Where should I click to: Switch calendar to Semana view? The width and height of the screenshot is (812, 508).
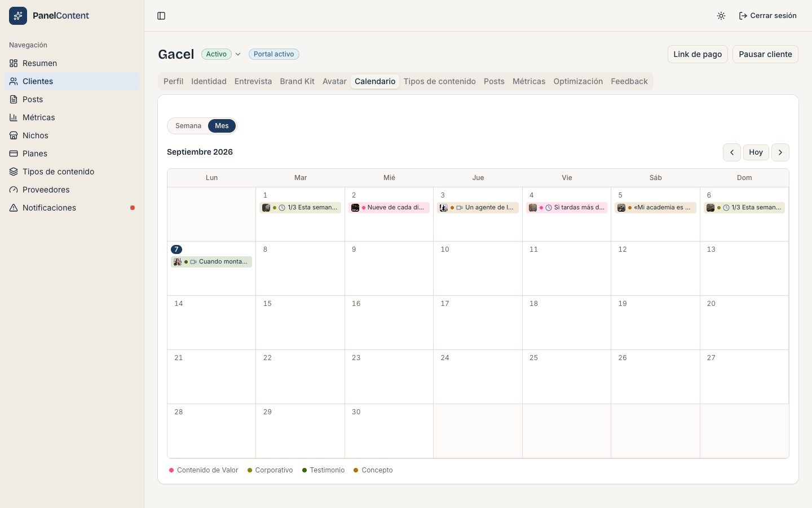click(188, 126)
